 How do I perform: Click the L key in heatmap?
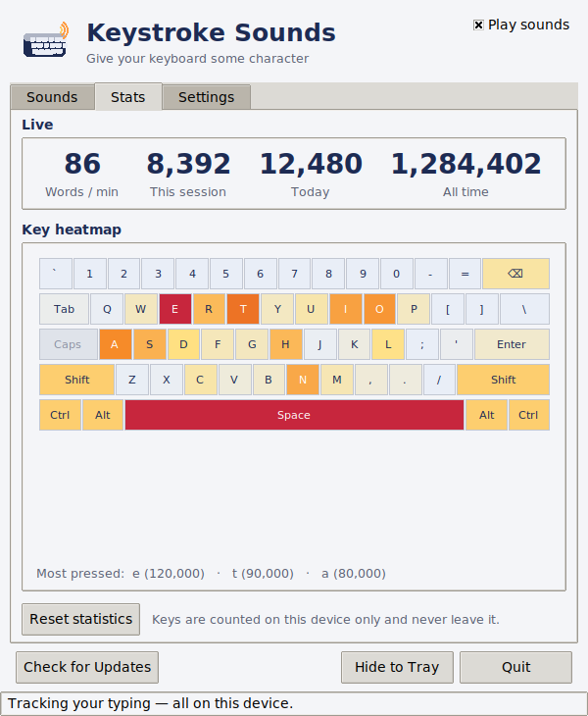(388, 344)
